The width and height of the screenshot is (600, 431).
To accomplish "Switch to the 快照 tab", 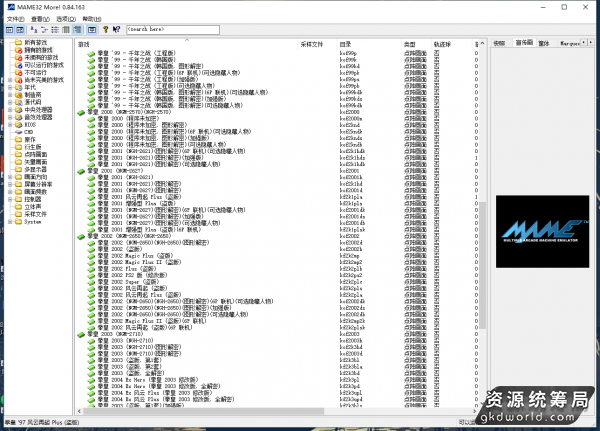I will point(499,43).
